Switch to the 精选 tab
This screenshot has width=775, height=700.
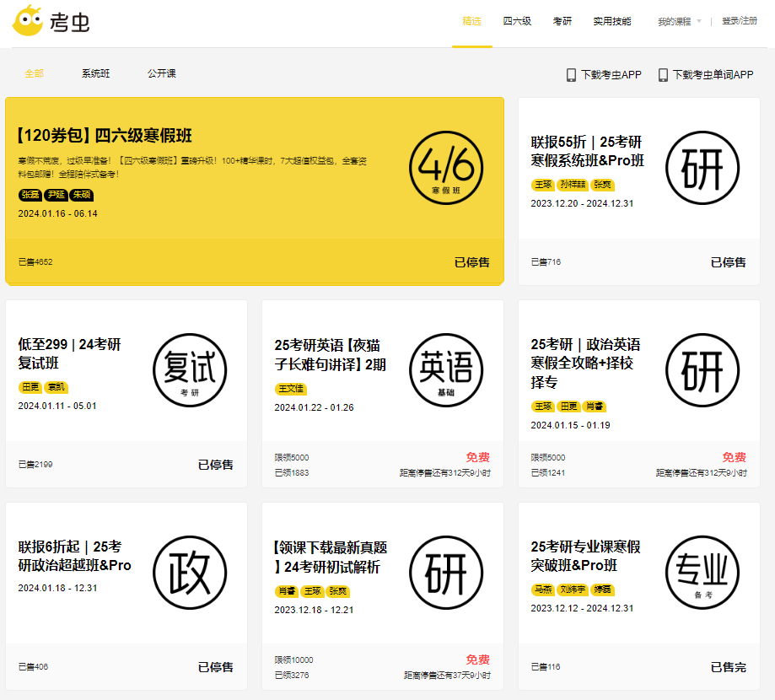point(471,21)
